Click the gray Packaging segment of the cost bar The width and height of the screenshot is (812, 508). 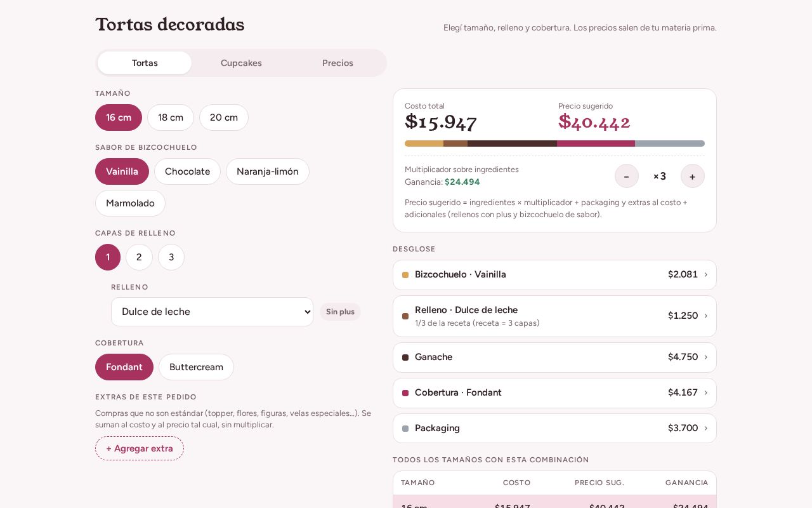pos(670,144)
